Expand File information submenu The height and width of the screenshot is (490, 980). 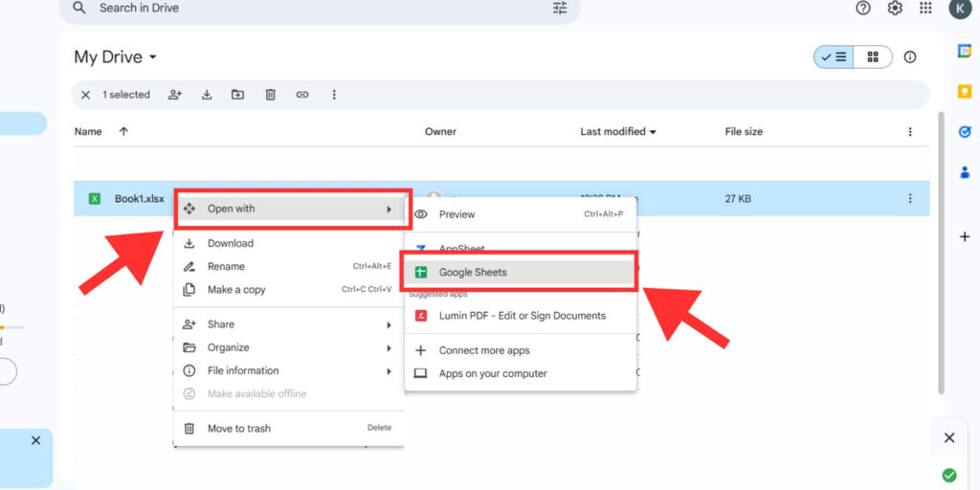pyautogui.click(x=289, y=370)
